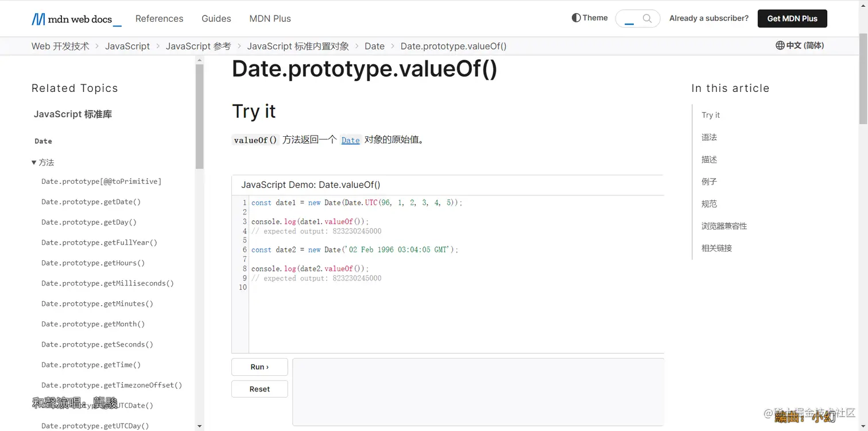Open Date.prototype.getMinutes() sidebar link
Viewport: 868px width, 431px height.
click(x=97, y=303)
